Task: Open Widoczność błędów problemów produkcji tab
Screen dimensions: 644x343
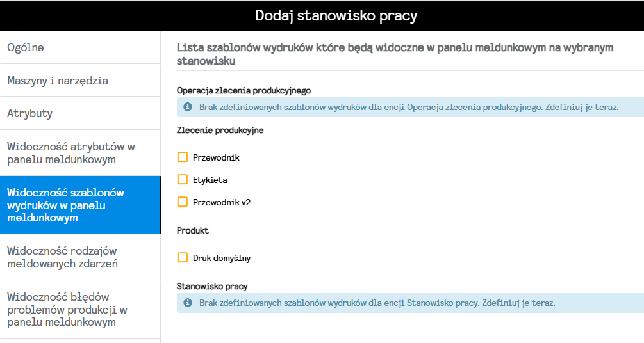Action: coord(80,309)
